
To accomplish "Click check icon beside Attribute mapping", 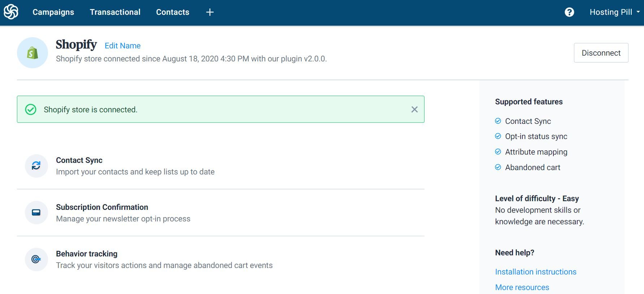I will tap(498, 152).
